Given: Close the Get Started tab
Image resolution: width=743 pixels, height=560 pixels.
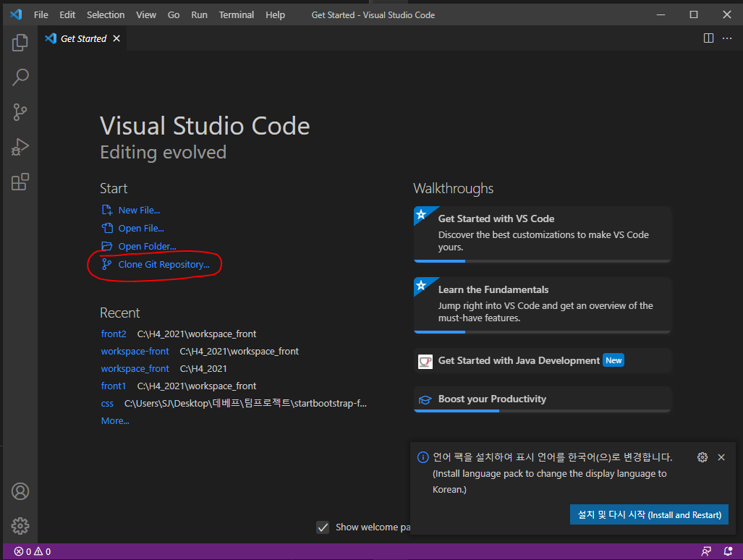Looking at the screenshot, I should click(116, 38).
